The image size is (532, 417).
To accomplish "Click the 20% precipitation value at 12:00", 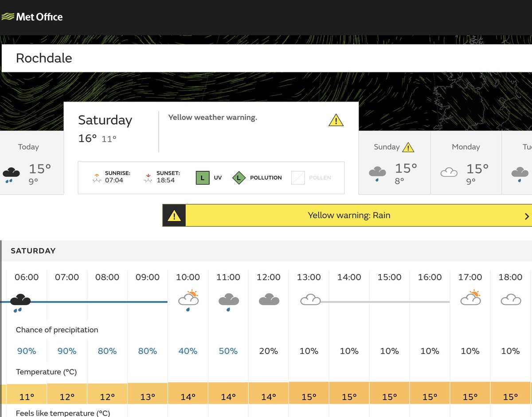I will pos(269,351).
